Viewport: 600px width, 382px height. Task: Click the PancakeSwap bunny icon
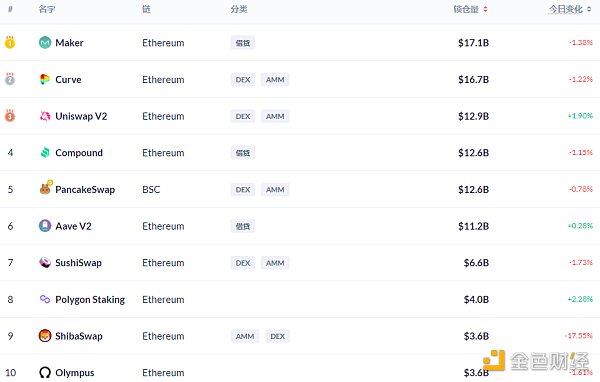(x=46, y=188)
